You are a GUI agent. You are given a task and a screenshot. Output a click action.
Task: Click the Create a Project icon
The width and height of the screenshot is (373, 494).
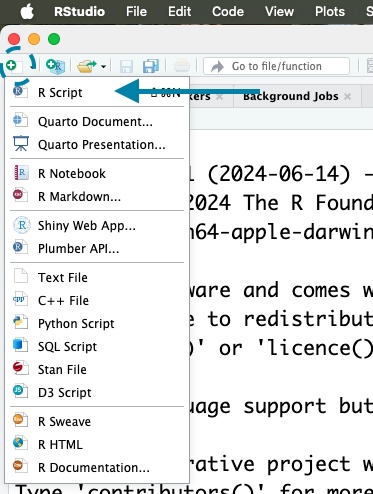(55, 66)
